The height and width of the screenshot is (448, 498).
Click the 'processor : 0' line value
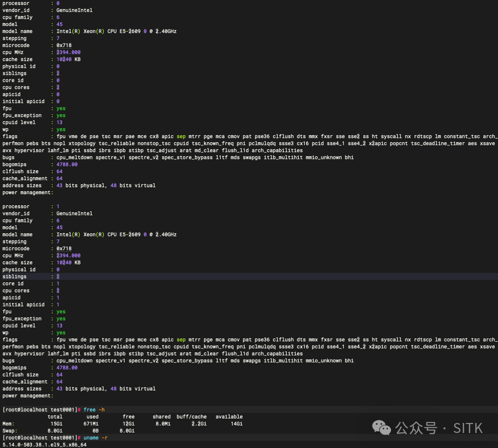tap(58, 3)
